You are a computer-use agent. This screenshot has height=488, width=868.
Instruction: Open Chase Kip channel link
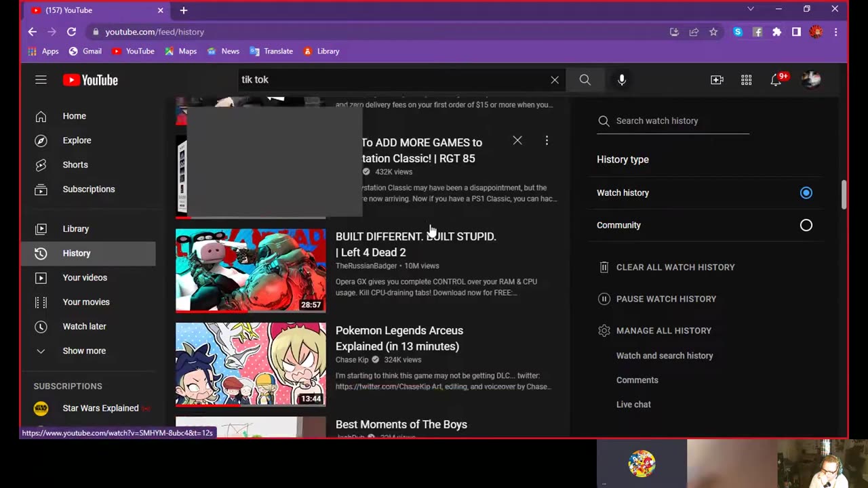click(352, 360)
